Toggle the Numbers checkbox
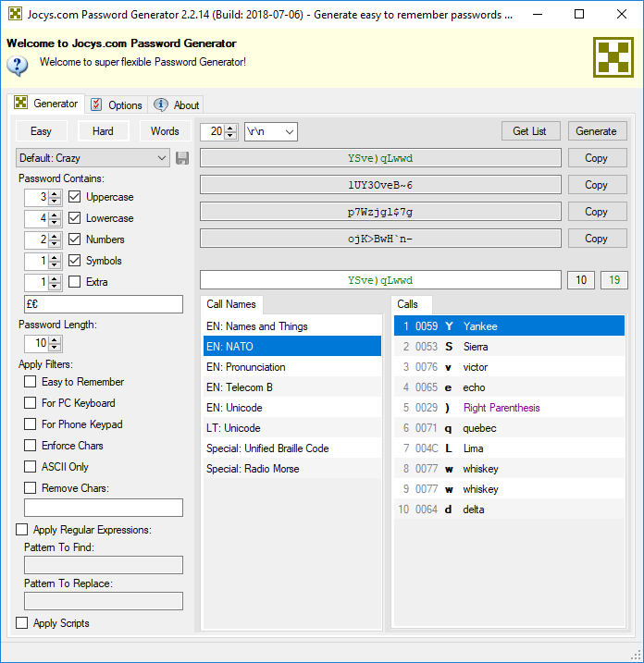 (74, 239)
